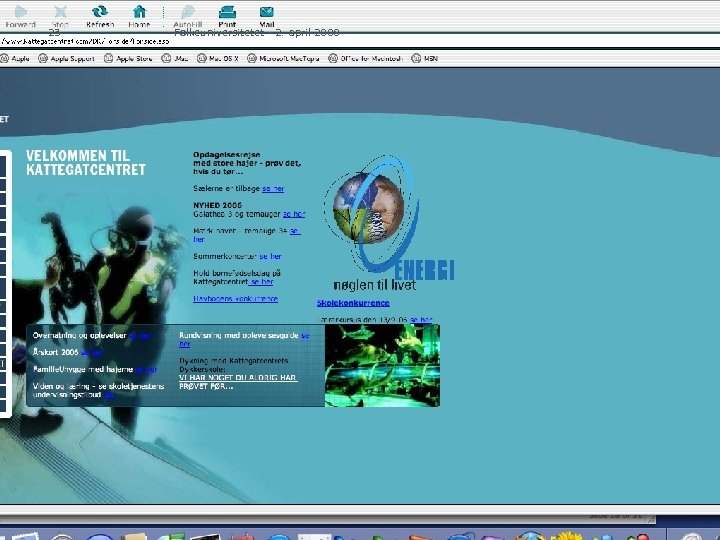720x540 pixels.
Task: Click 'se' after Rundvisning med oplevelsesguide
Action: pyautogui.click(x=305, y=336)
